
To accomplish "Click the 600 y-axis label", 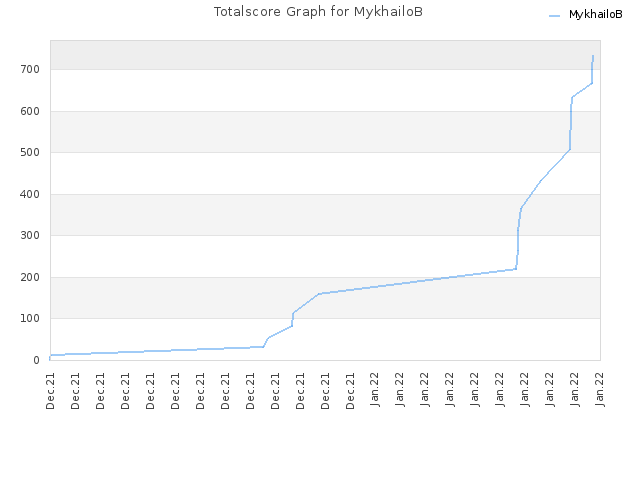I will pos(30,111).
